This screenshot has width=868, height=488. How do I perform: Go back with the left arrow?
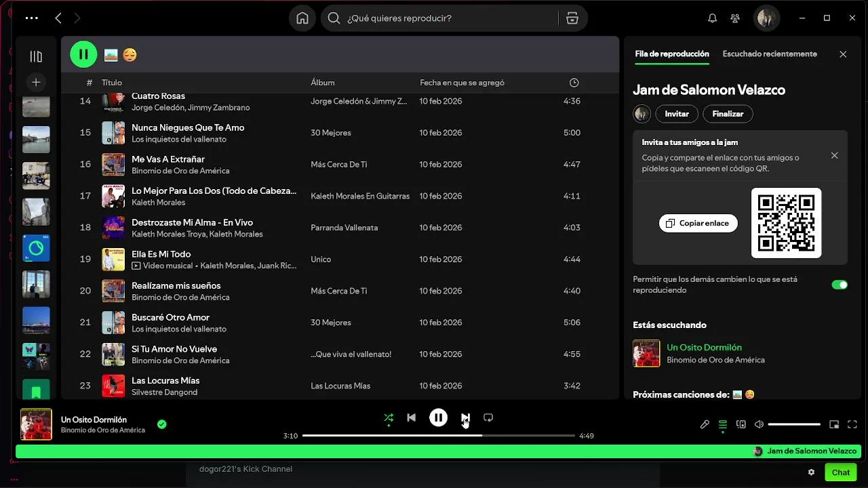click(58, 18)
